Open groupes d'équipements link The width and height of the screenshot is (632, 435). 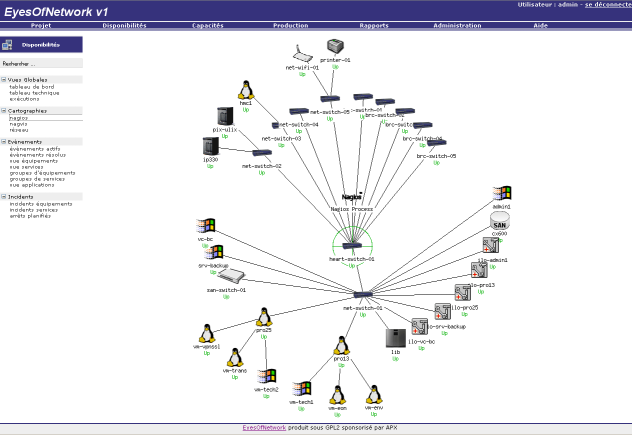(42, 173)
